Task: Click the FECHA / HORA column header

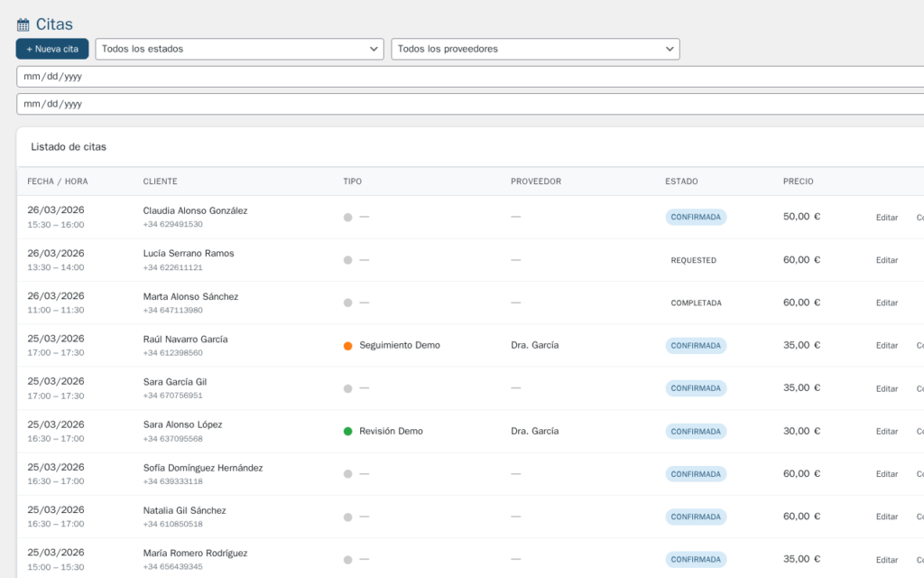Action: point(57,182)
